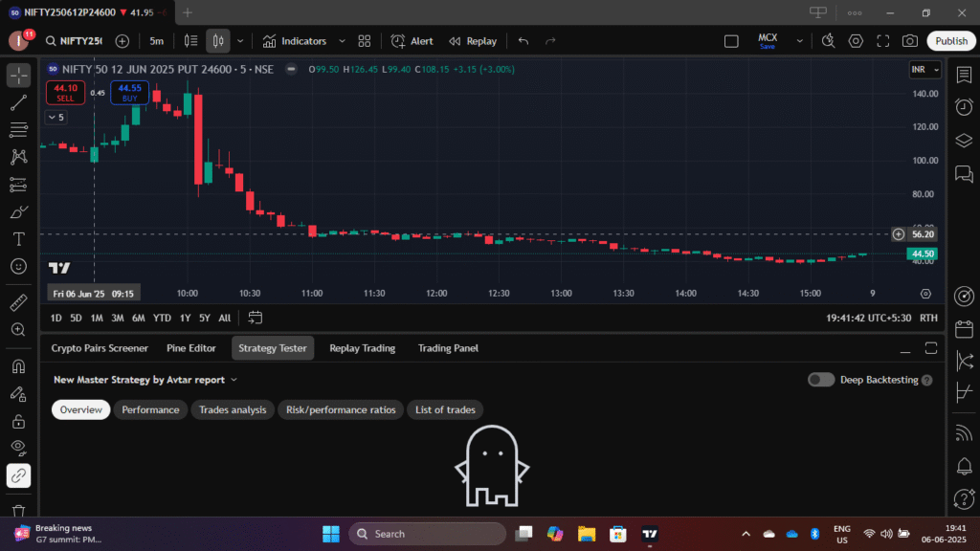Set date range to YTD
Screen dimensions: 980x551
(x=162, y=318)
